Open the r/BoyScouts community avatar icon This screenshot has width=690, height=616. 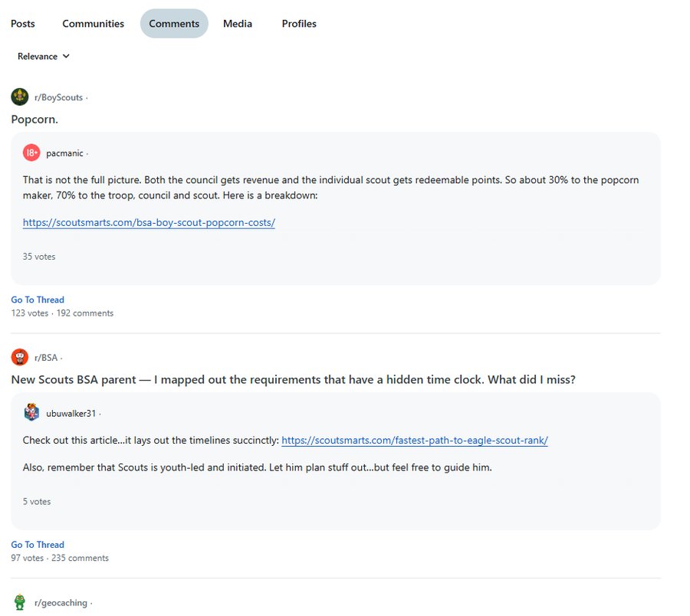coord(20,97)
